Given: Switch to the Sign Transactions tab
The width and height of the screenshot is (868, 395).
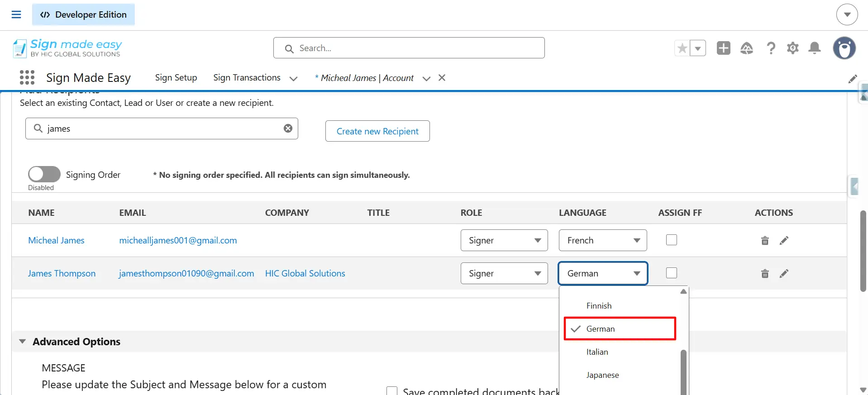Looking at the screenshot, I should (247, 78).
